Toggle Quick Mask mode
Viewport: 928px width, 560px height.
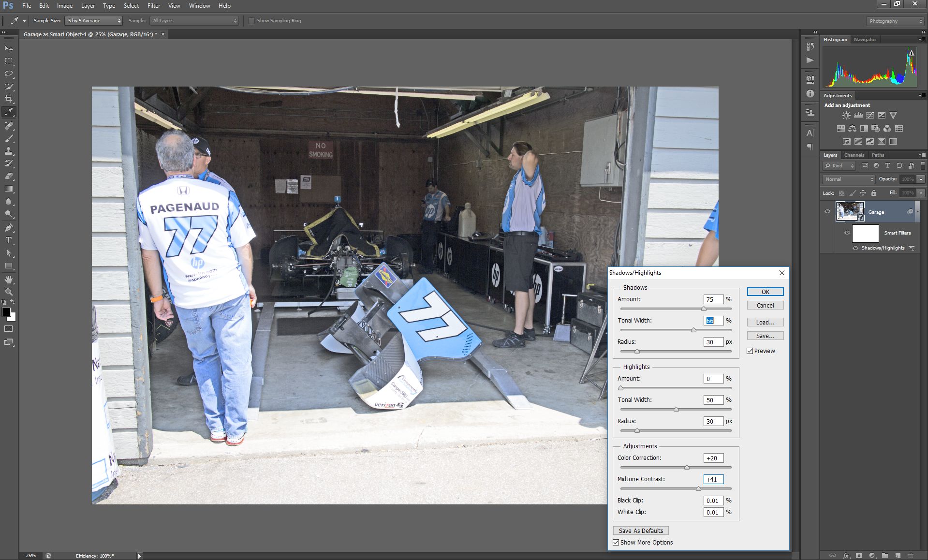coord(9,329)
